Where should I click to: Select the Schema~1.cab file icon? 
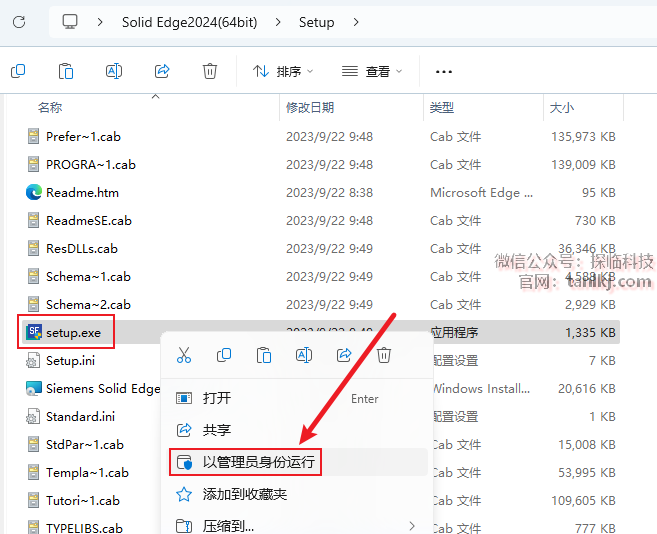click(x=34, y=276)
